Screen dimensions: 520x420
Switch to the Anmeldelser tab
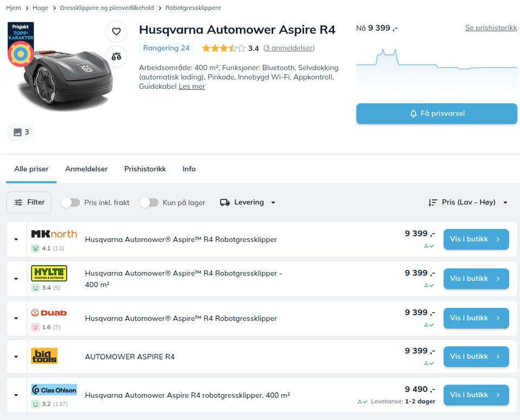point(86,169)
